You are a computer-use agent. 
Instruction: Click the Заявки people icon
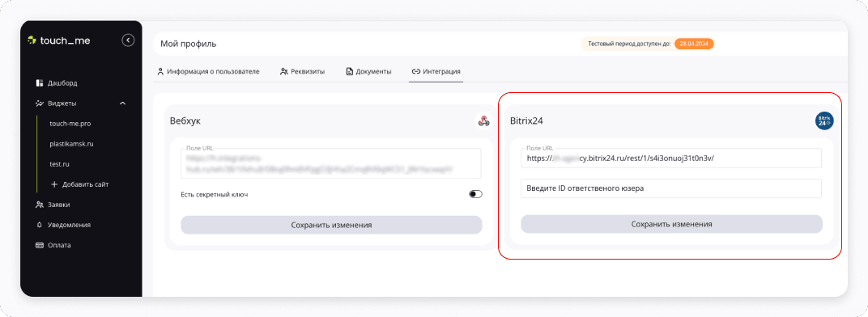pos(40,205)
